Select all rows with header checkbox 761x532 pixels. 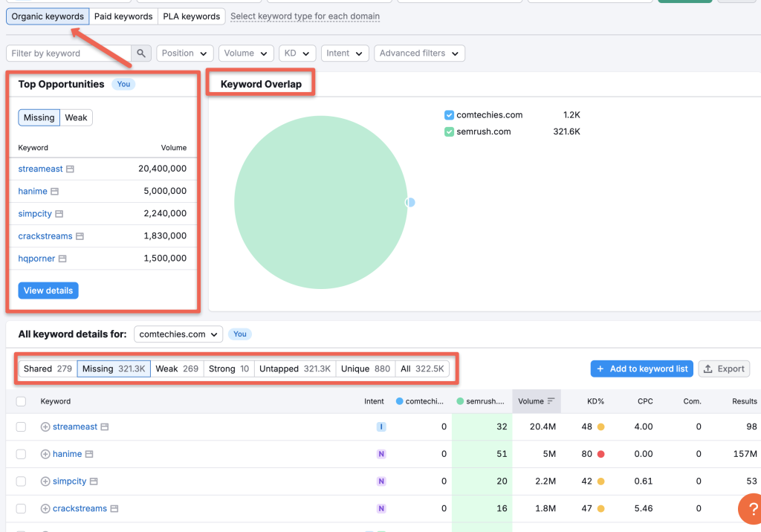pyautogui.click(x=20, y=401)
